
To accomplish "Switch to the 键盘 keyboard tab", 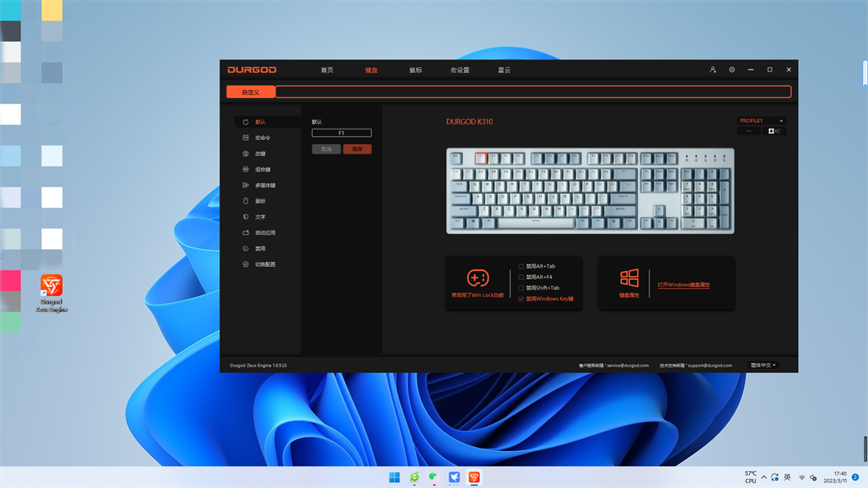I will pos(371,70).
